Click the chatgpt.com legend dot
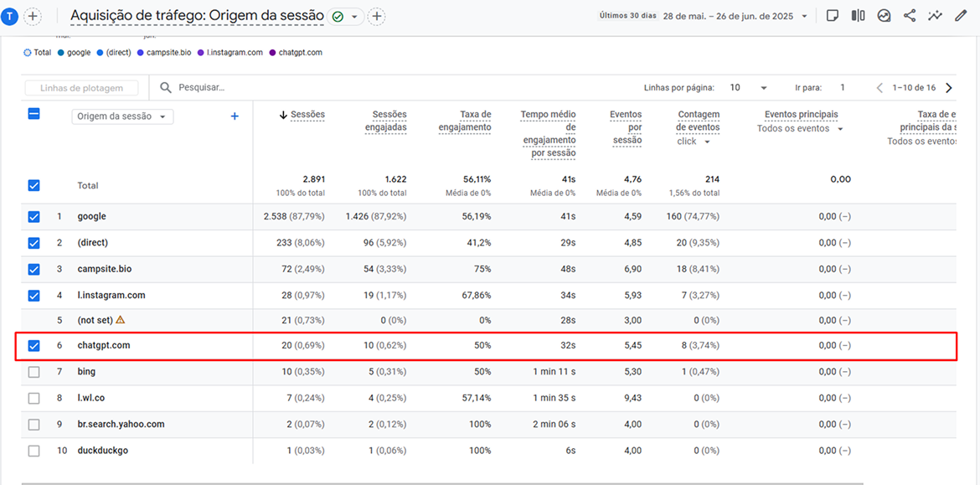The image size is (980, 485). click(x=272, y=53)
